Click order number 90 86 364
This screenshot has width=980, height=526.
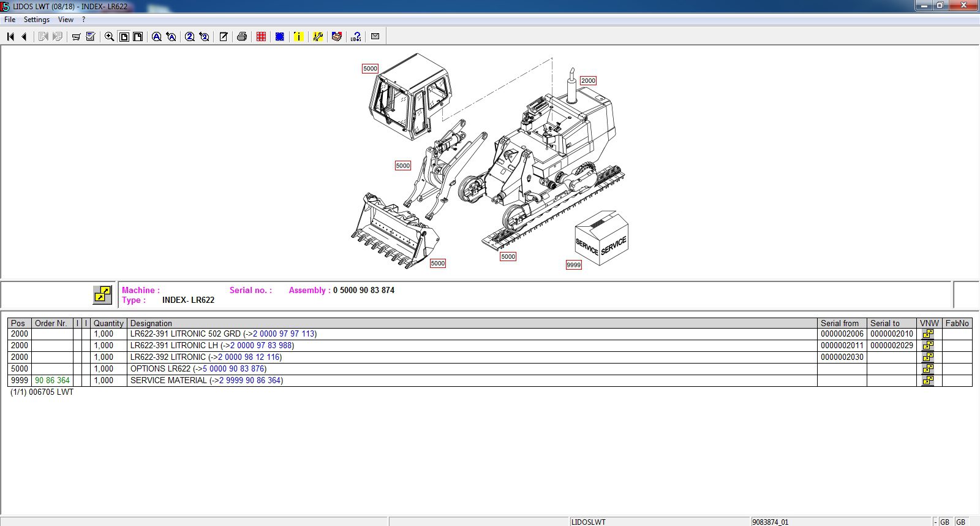click(x=52, y=381)
